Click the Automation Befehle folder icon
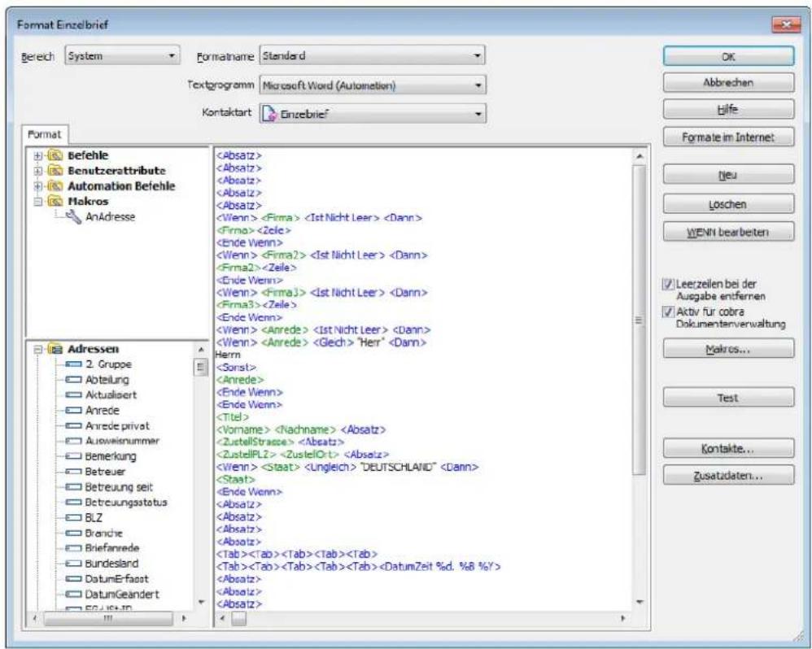Screen dimensions: 812x649 click(55, 185)
